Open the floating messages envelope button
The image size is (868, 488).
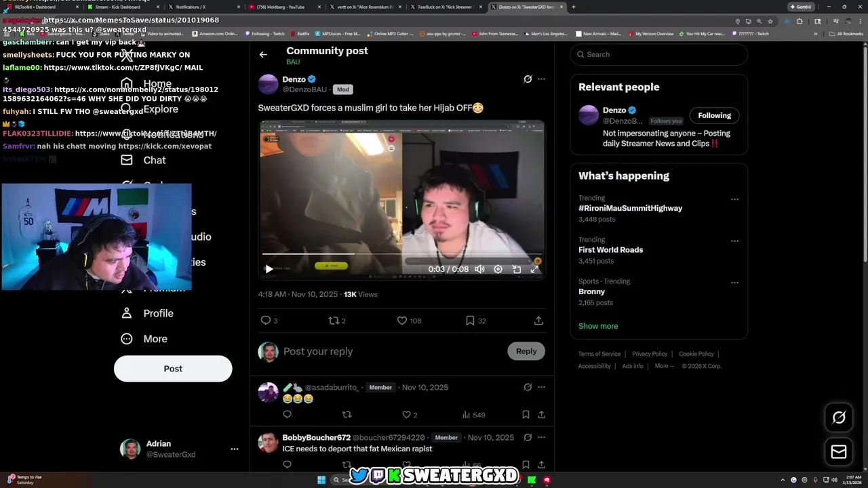(839, 451)
